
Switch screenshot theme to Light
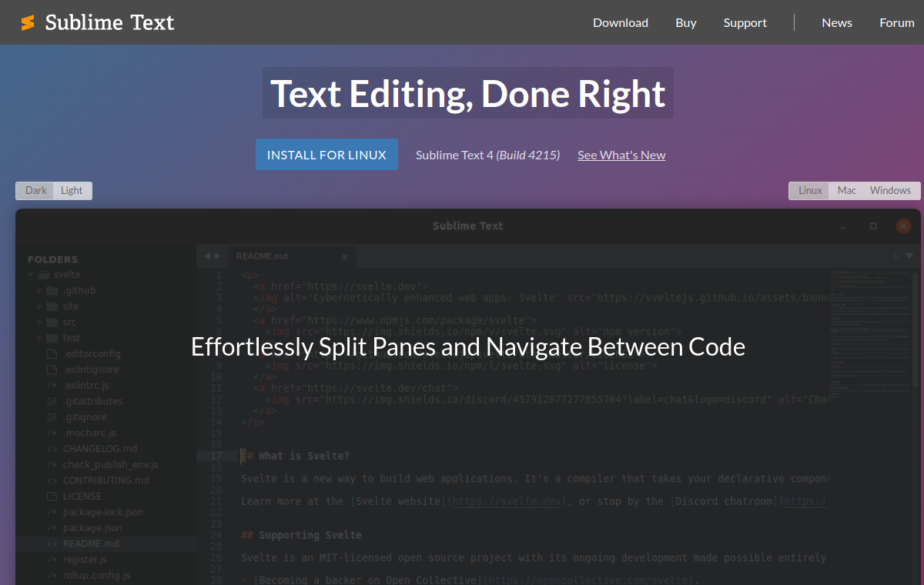point(72,191)
